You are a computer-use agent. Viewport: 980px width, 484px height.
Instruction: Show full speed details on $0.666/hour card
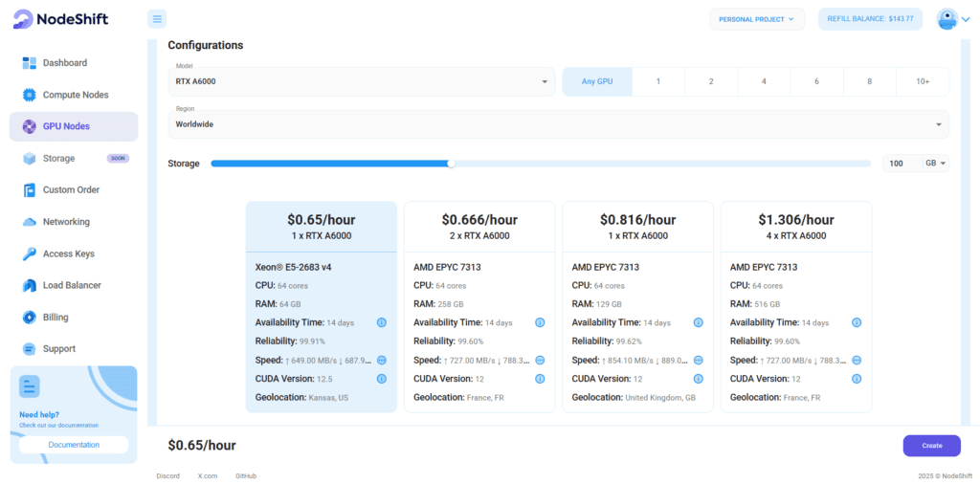tap(540, 361)
